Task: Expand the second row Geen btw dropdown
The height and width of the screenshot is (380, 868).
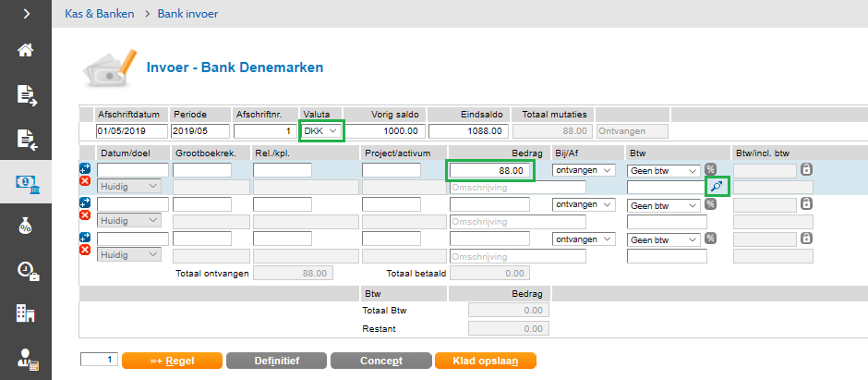Action: (663, 204)
